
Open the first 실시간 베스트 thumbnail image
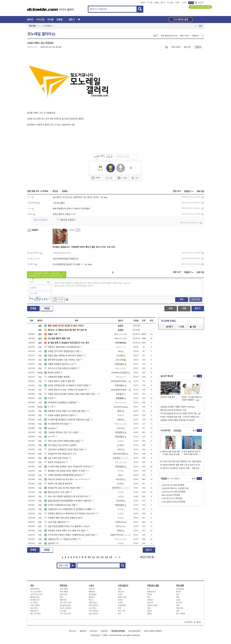(x=170, y=388)
